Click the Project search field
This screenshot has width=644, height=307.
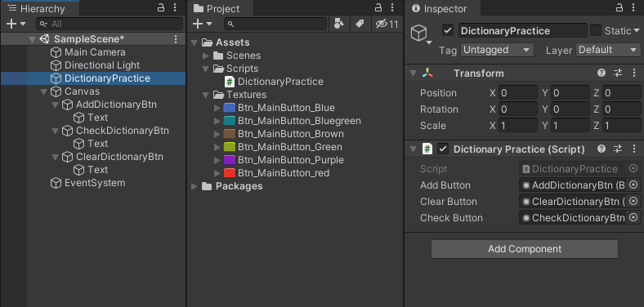point(275,24)
